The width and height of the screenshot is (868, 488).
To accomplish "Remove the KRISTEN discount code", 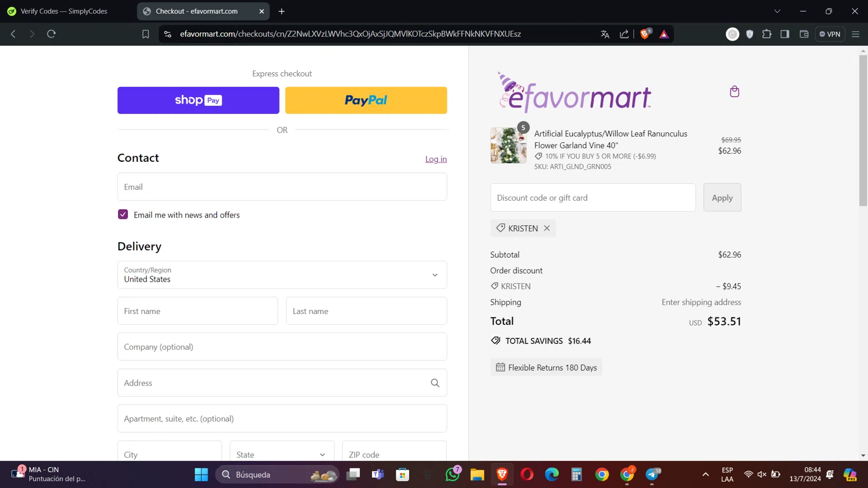I will click(547, 228).
